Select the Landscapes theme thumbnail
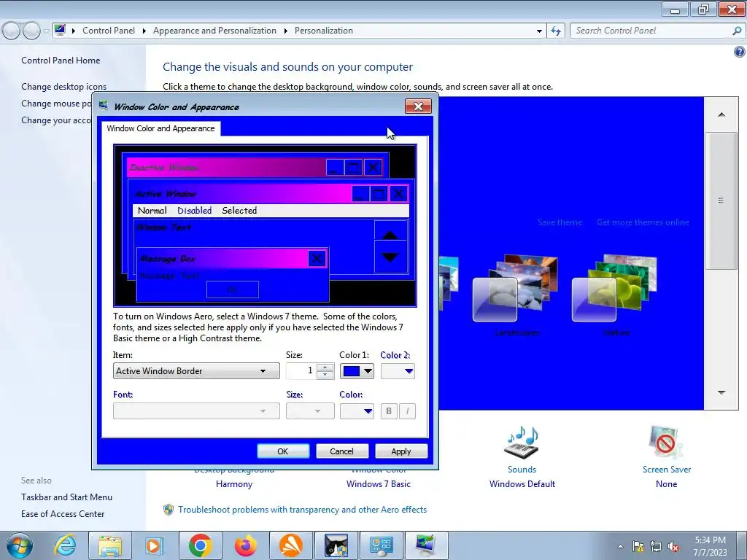 (x=516, y=289)
